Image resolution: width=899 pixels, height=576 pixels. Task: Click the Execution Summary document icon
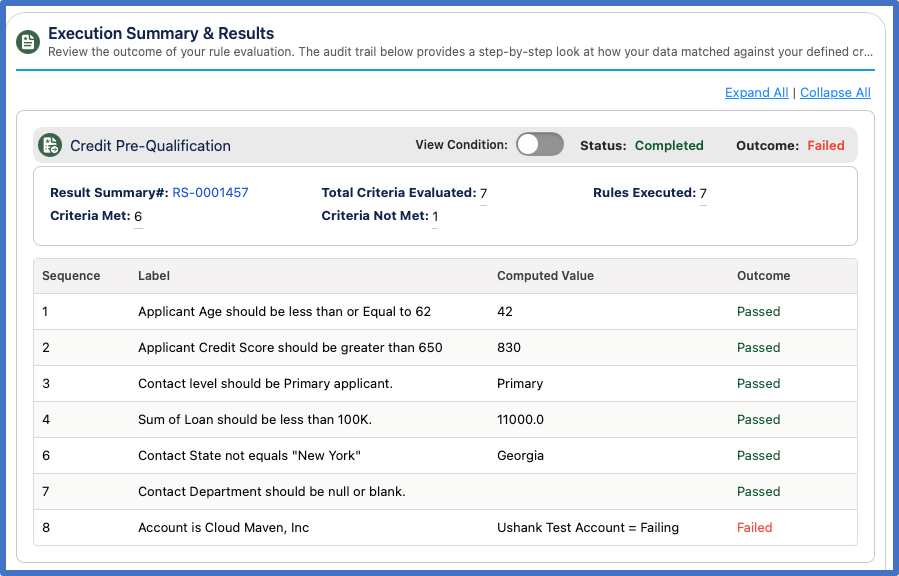click(x=28, y=42)
